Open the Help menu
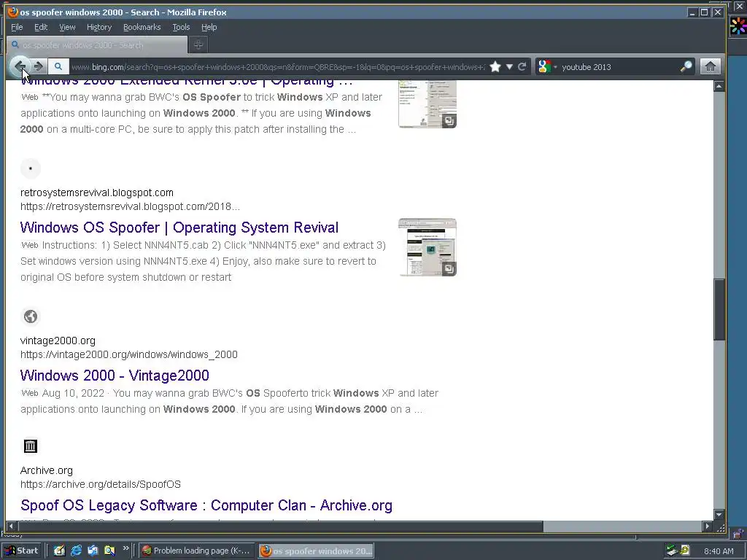This screenshot has height=560, width=747. pyautogui.click(x=209, y=27)
